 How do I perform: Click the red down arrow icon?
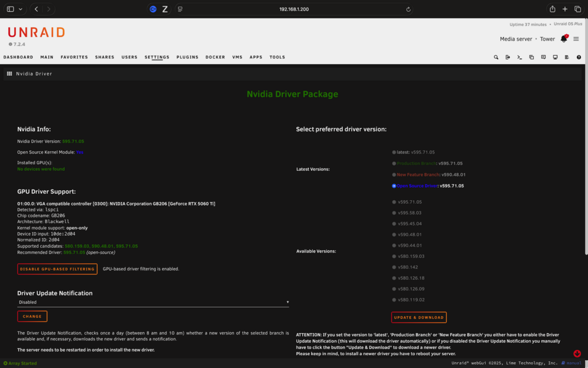(x=577, y=353)
